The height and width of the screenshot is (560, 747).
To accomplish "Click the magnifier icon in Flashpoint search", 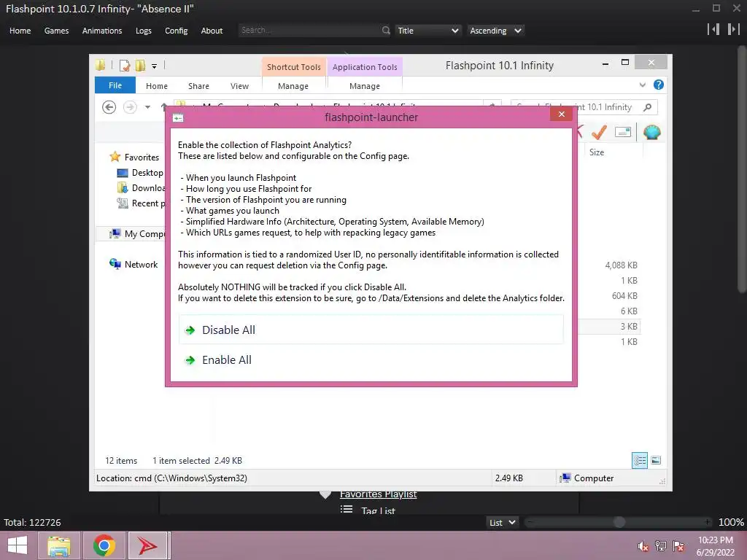I will click(386, 31).
